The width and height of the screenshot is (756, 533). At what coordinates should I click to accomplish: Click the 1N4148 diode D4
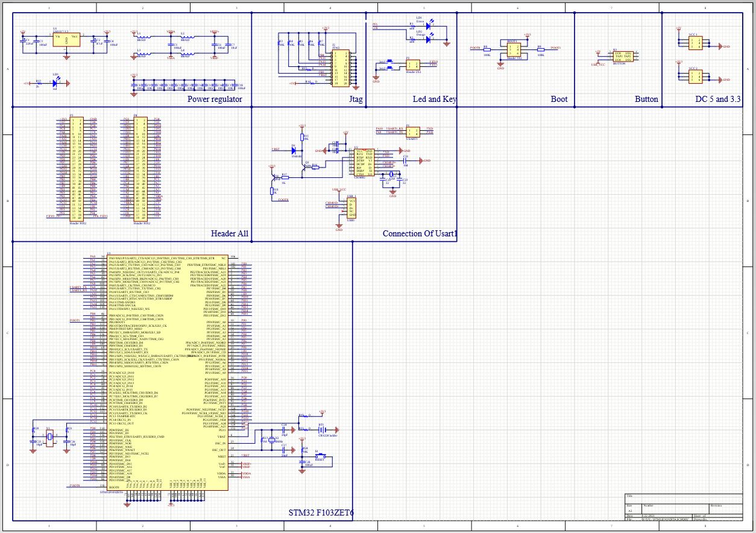tap(295, 151)
